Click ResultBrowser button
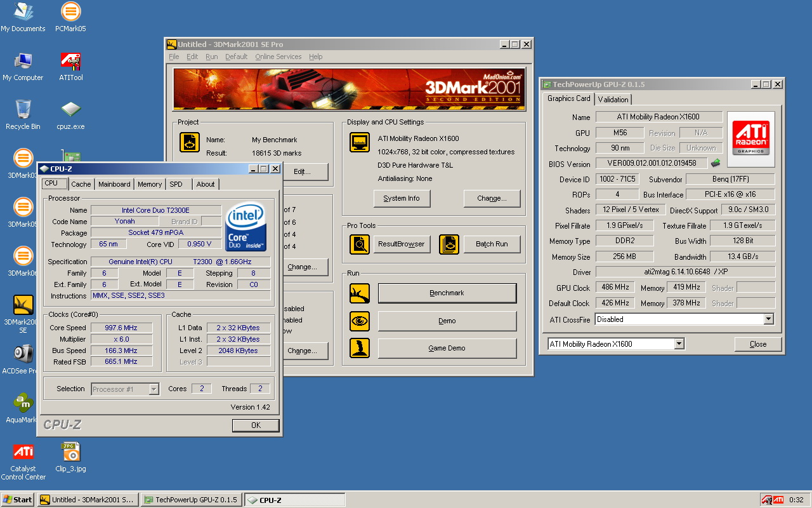This screenshot has width=812, height=508. coord(402,244)
